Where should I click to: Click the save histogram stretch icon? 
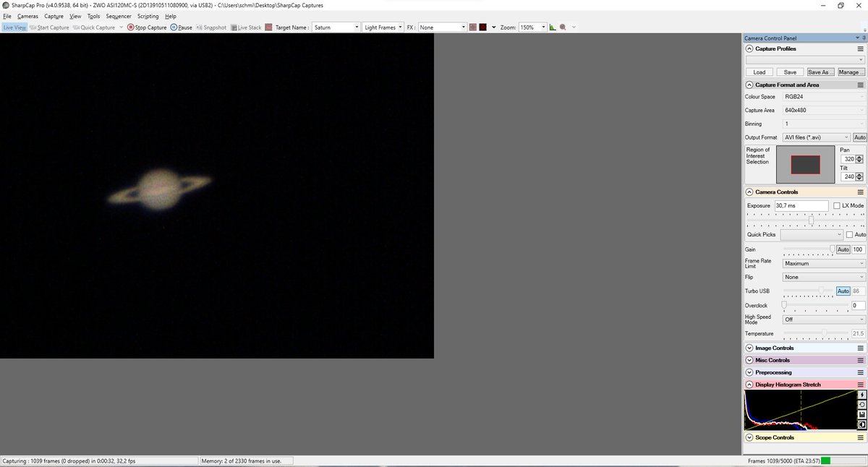[x=861, y=415]
